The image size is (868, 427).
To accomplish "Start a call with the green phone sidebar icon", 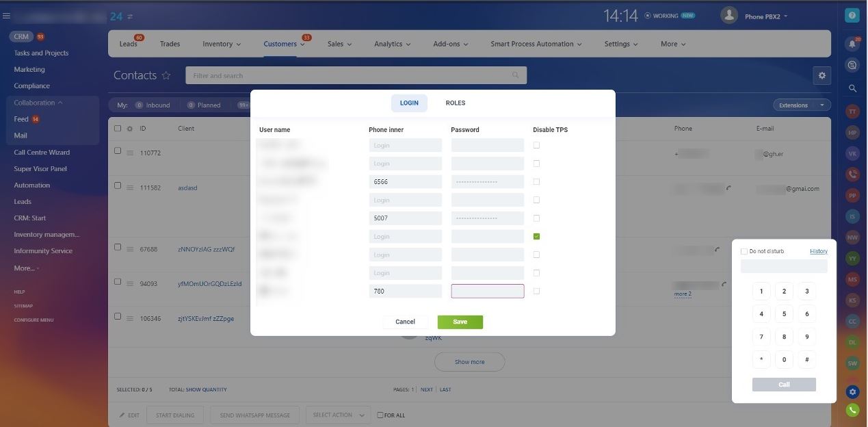I will coord(852,409).
